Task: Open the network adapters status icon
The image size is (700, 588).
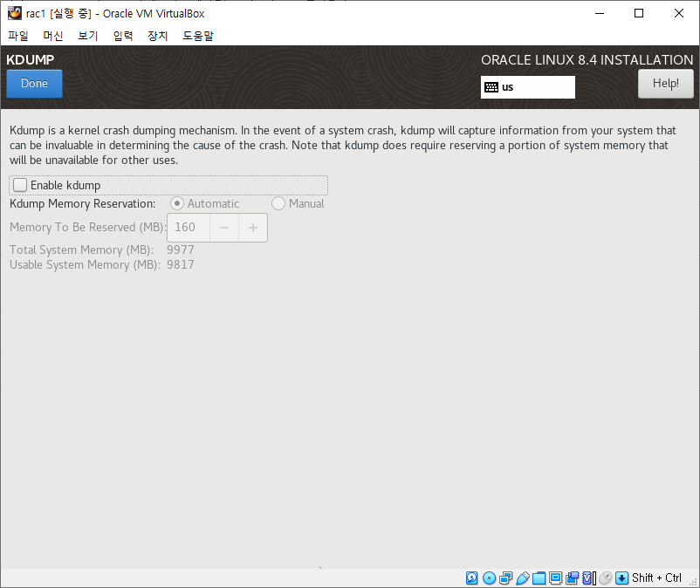Action: click(506, 578)
